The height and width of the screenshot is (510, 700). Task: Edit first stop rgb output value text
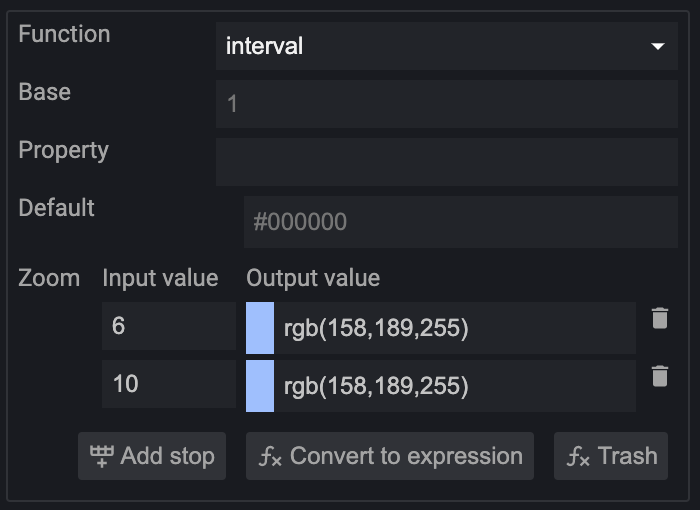[455, 327]
